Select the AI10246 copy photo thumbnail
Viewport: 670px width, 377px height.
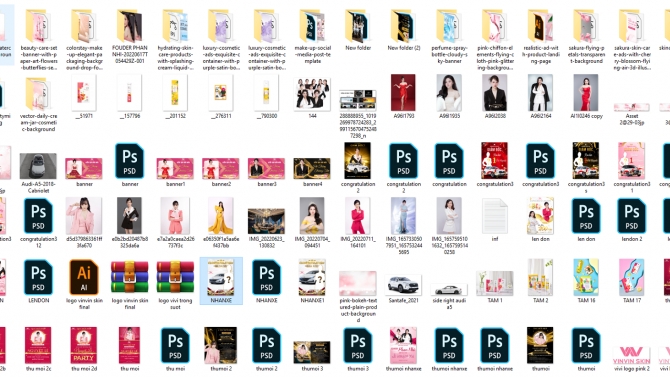point(586,93)
